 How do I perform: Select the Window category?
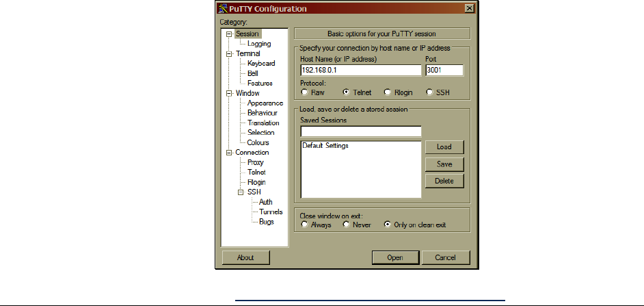tap(247, 93)
